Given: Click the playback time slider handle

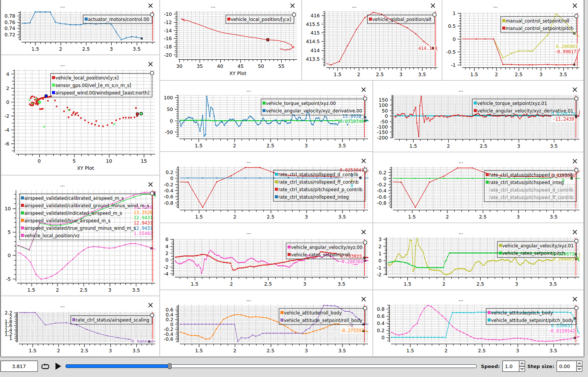Looking at the screenshot, I should point(170,366).
